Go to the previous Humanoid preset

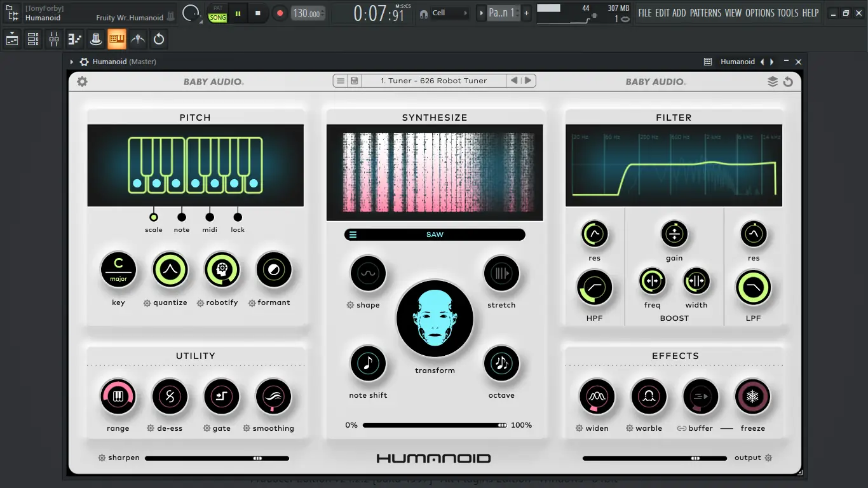pos(514,81)
